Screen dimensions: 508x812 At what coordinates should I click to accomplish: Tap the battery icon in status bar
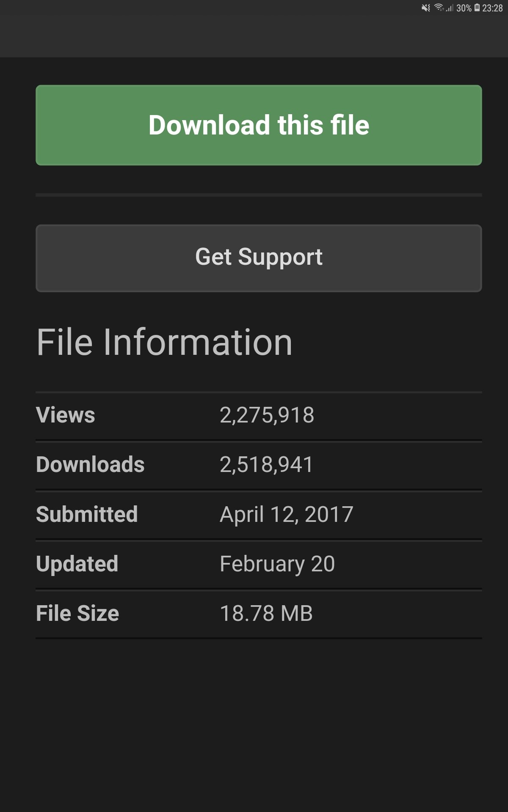(x=477, y=8)
